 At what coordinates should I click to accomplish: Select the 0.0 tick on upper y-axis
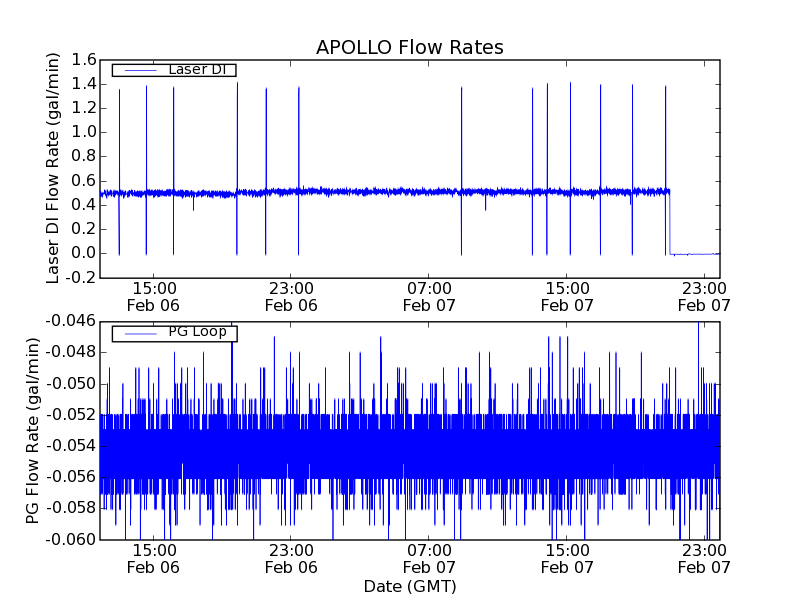point(82,253)
